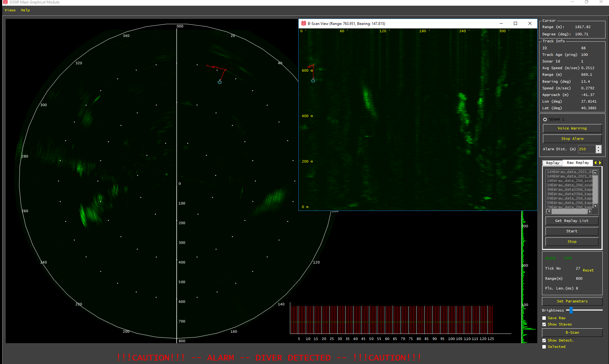The image size is (609, 364).
Task: Uncheck the Show Detect. checkbox
Action: 544,340
